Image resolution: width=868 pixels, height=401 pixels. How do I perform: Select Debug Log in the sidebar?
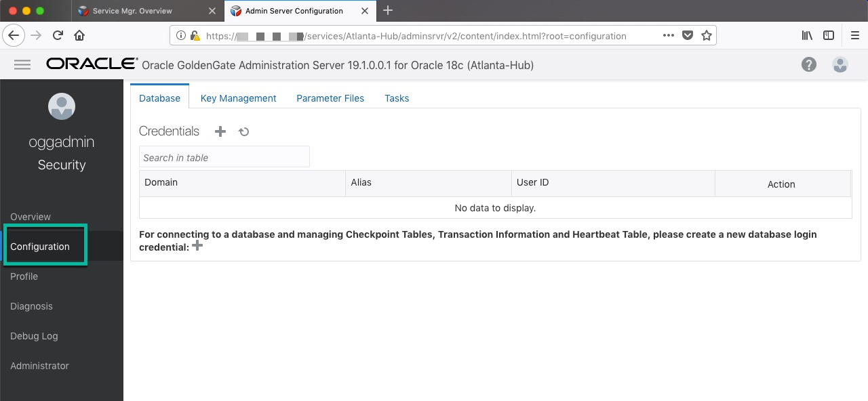(x=34, y=336)
